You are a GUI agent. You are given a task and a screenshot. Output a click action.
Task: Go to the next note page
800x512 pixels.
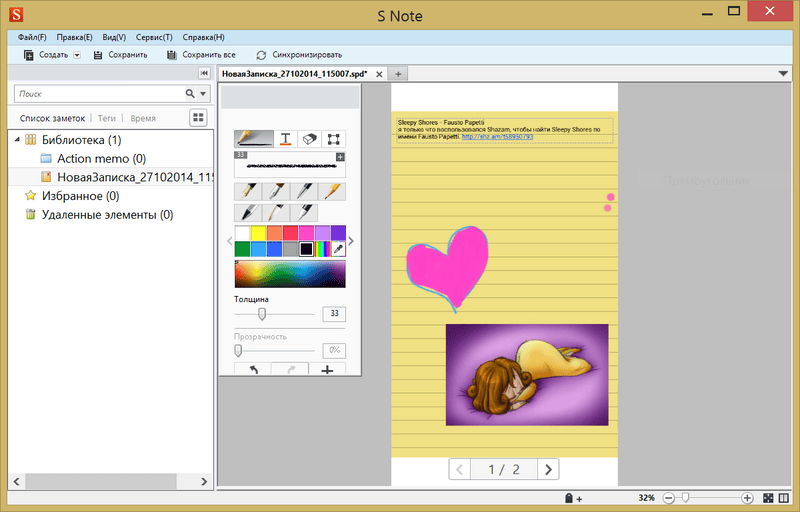click(x=548, y=469)
